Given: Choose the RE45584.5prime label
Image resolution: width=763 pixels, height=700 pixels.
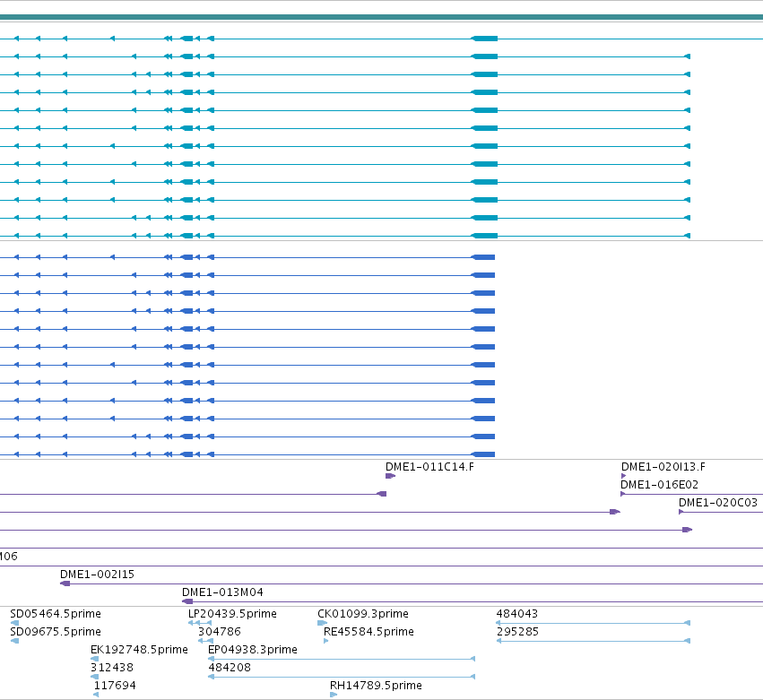Looking at the screenshot, I should click(368, 631).
